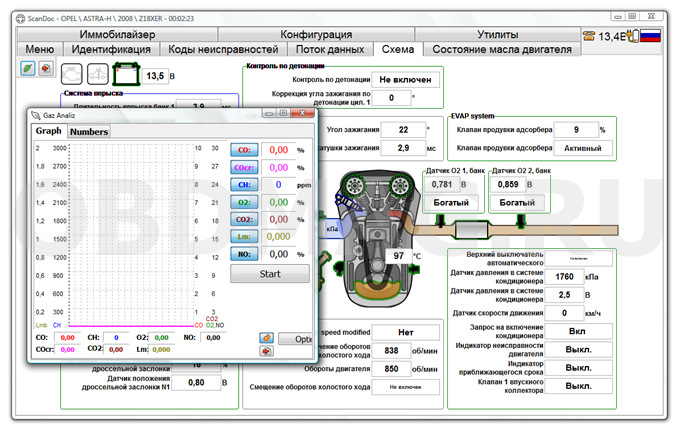The image size is (680, 427).
Task: Select the car-on-lift icon
Action: (100, 74)
